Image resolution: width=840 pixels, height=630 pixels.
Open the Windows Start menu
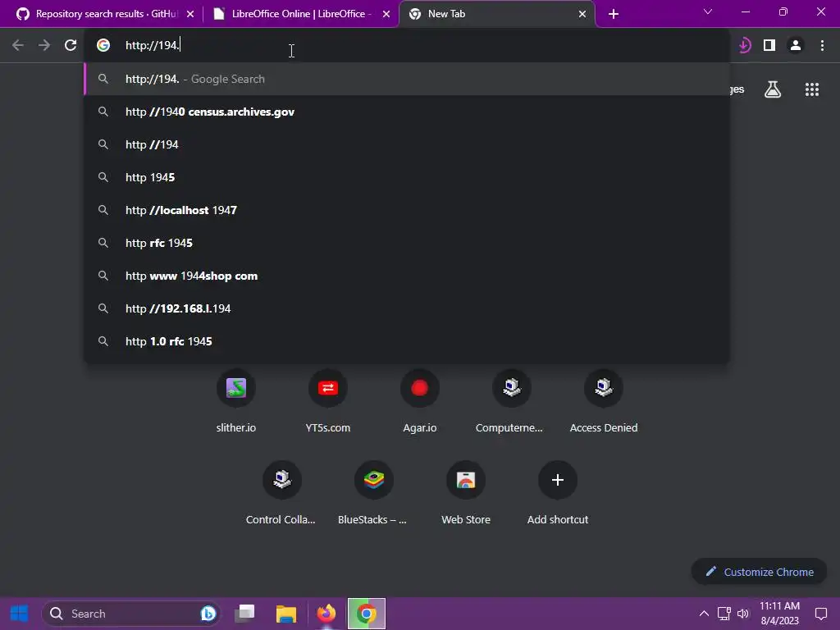pyautogui.click(x=20, y=614)
